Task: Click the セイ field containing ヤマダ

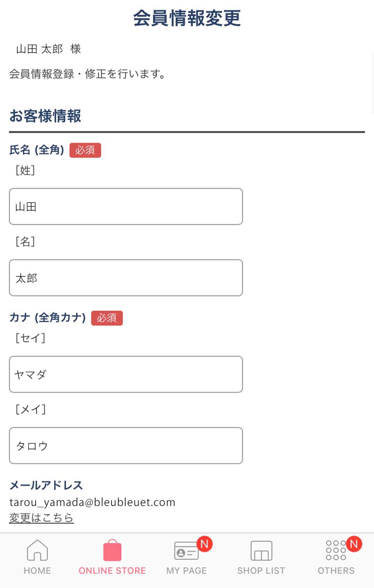Action: pyautogui.click(x=126, y=374)
